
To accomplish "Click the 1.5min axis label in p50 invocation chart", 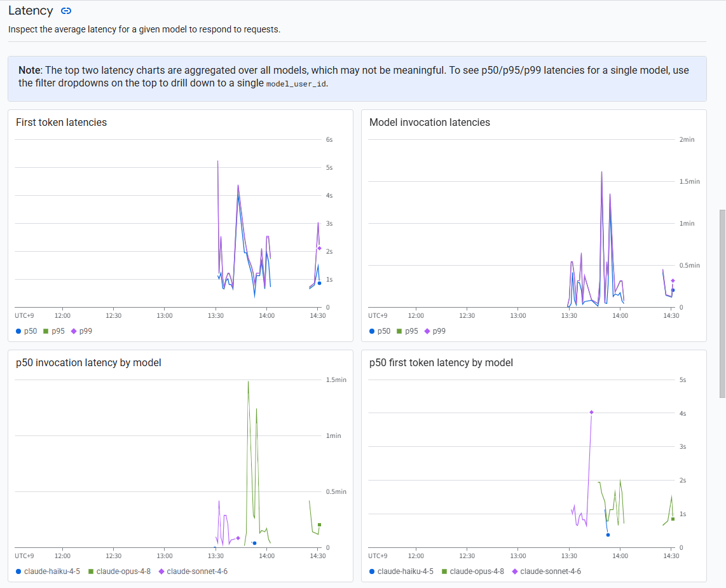I will 336,379.
